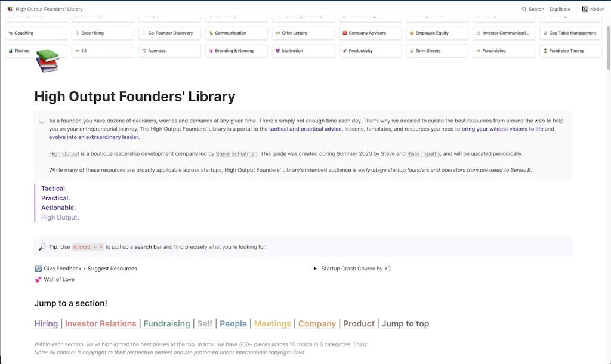The height and width of the screenshot is (364, 611).
Task: Click the lasso icon on the Coaching card
Action: tap(11, 33)
